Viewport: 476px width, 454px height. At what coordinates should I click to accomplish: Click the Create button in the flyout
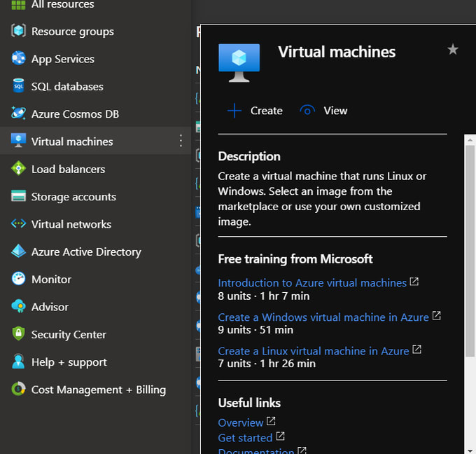click(255, 111)
